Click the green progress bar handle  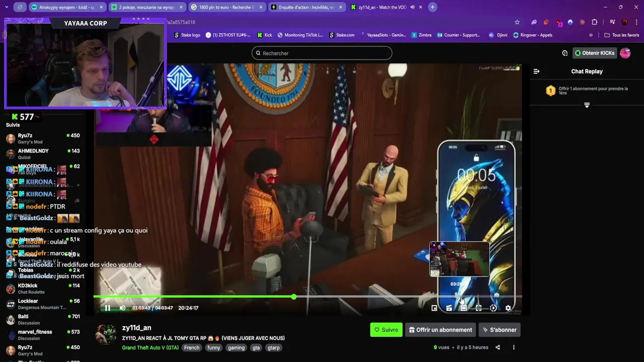pos(293,297)
